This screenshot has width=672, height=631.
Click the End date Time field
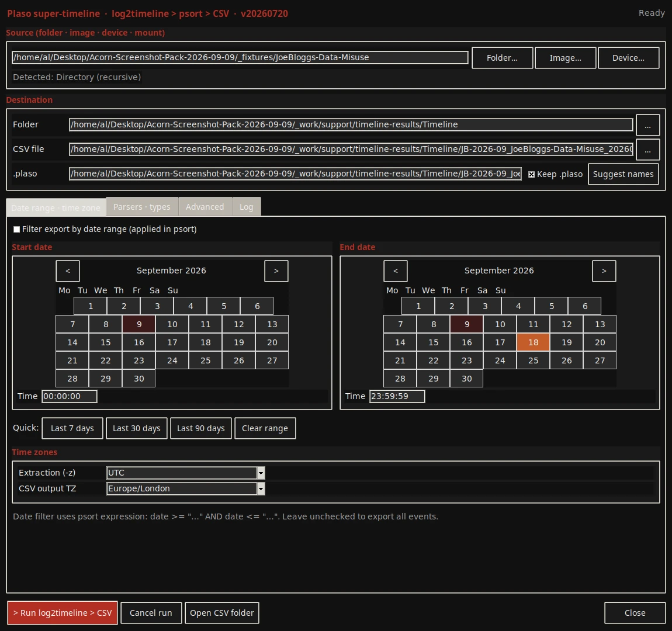click(397, 396)
